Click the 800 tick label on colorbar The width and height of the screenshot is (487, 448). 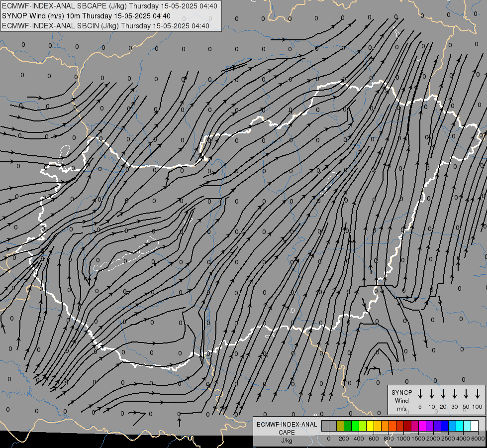(x=389, y=439)
